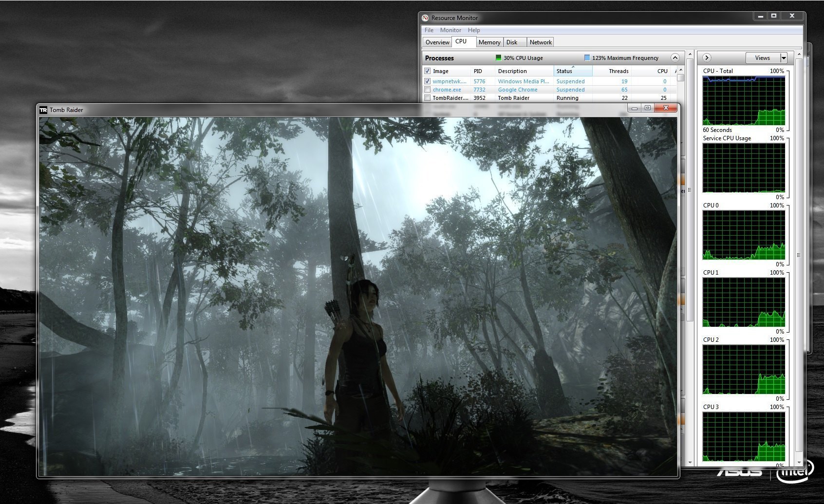The height and width of the screenshot is (504, 824).
Task: Select the TombRaider process name
Action: click(450, 98)
